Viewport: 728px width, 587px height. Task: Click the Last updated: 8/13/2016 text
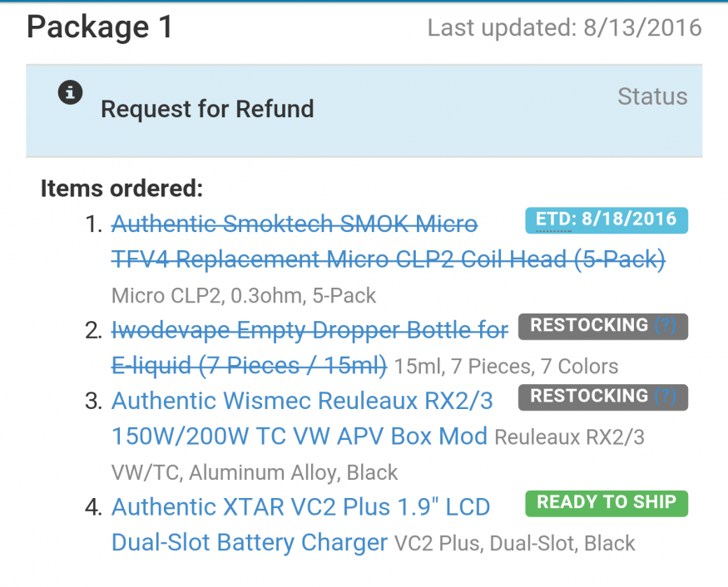click(x=565, y=27)
